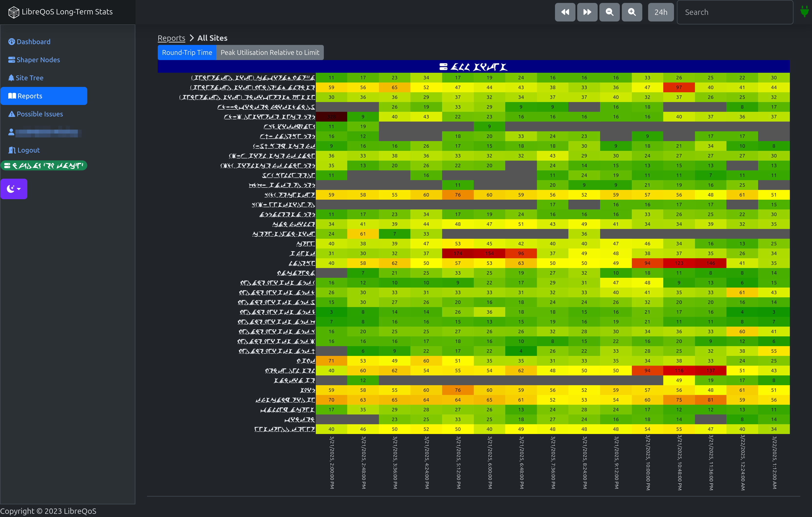Click the server icon in heatmap header
Viewport: 812px width, 517px height.
tap(444, 67)
